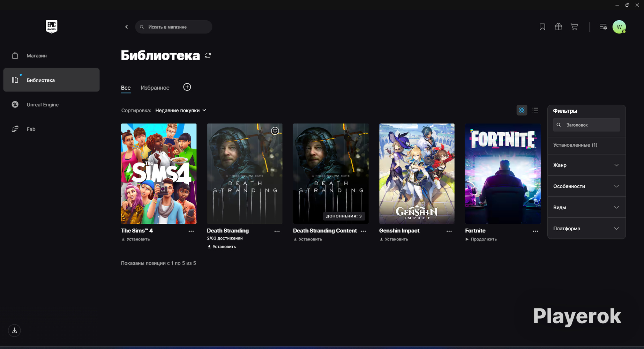
Task: Select the Все tab
Action: click(x=126, y=88)
